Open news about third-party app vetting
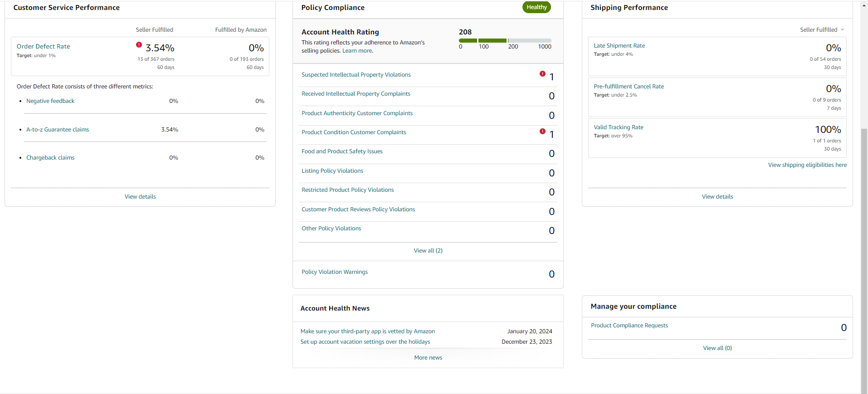This screenshot has height=394, width=868. point(368,331)
